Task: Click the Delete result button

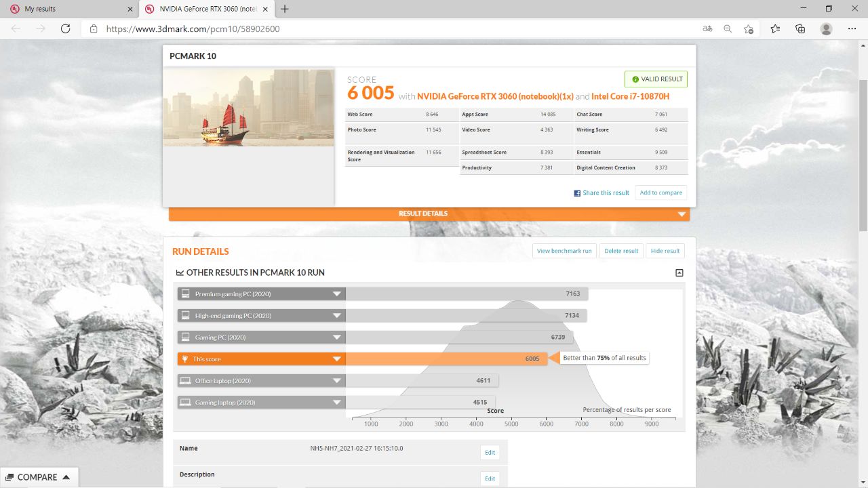Action: pyautogui.click(x=621, y=251)
